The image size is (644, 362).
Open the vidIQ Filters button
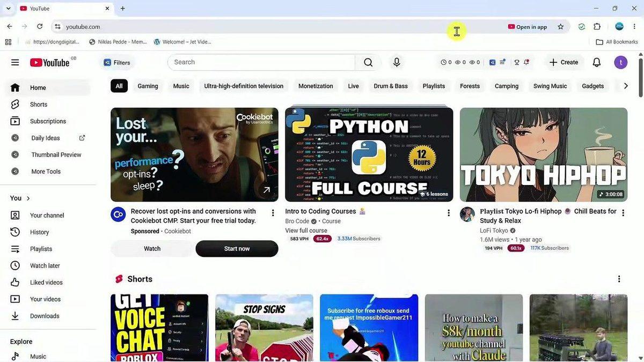(116, 62)
